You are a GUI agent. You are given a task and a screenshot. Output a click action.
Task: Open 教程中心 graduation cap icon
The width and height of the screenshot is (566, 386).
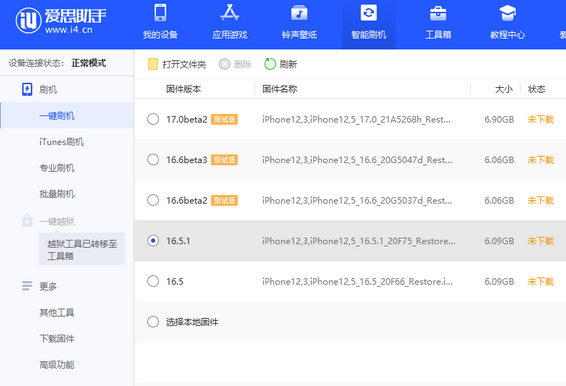[x=508, y=13]
